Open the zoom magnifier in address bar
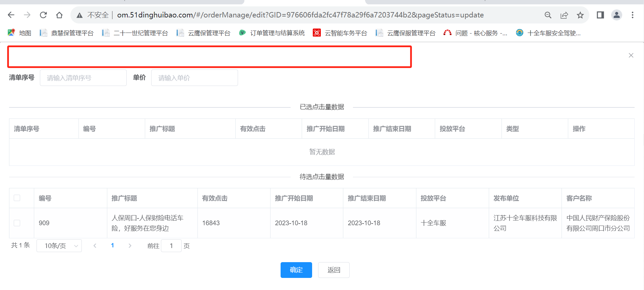This screenshot has height=290, width=644. [x=548, y=15]
